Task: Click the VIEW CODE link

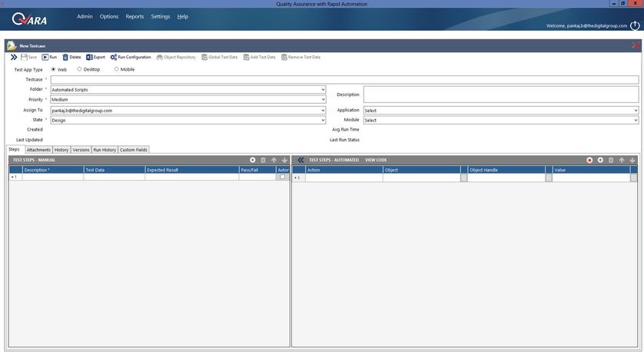Action: pos(376,160)
